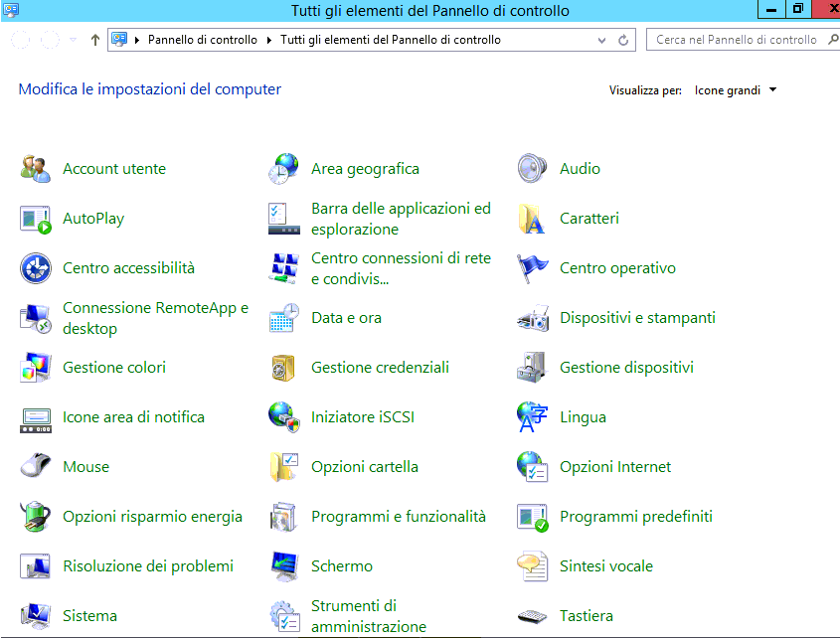Viewport: 840px width, 638px height.
Task: Open Strumenti di amministrazione gear icon
Action: [x=284, y=616]
